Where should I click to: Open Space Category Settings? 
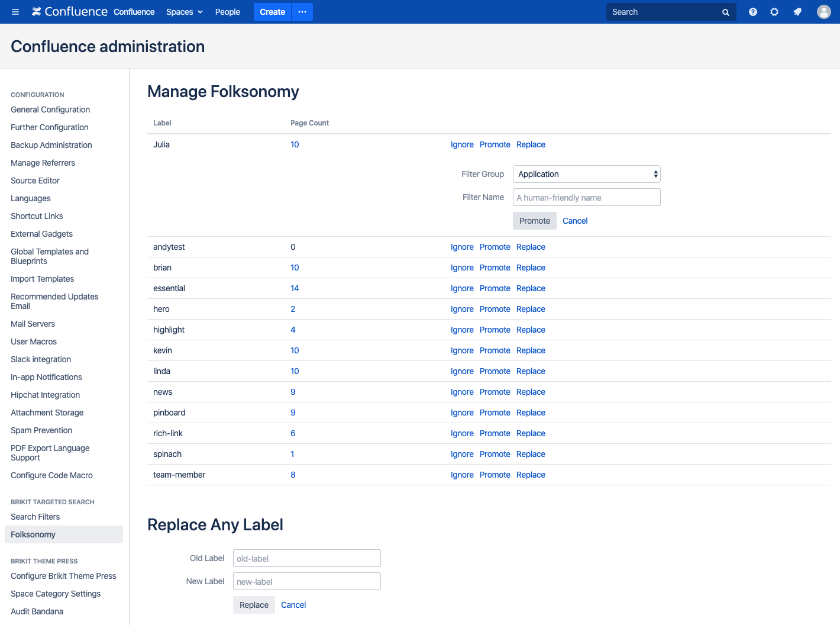[x=56, y=594]
